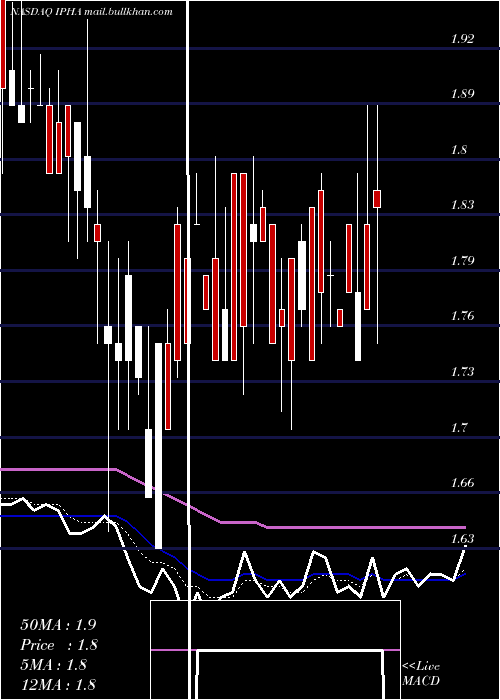This screenshot has height=700, width=500.
Task: Click the <<Live MACD label
Action: [x=421, y=673]
